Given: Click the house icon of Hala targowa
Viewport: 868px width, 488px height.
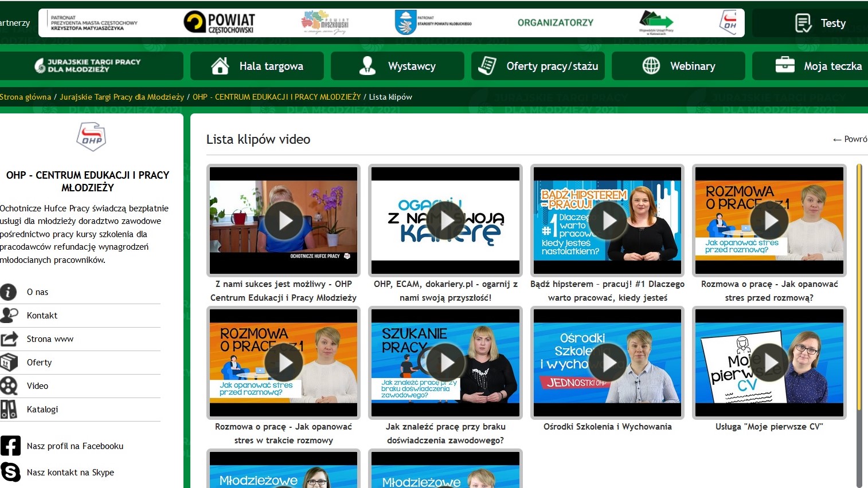Looking at the screenshot, I should (220, 66).
